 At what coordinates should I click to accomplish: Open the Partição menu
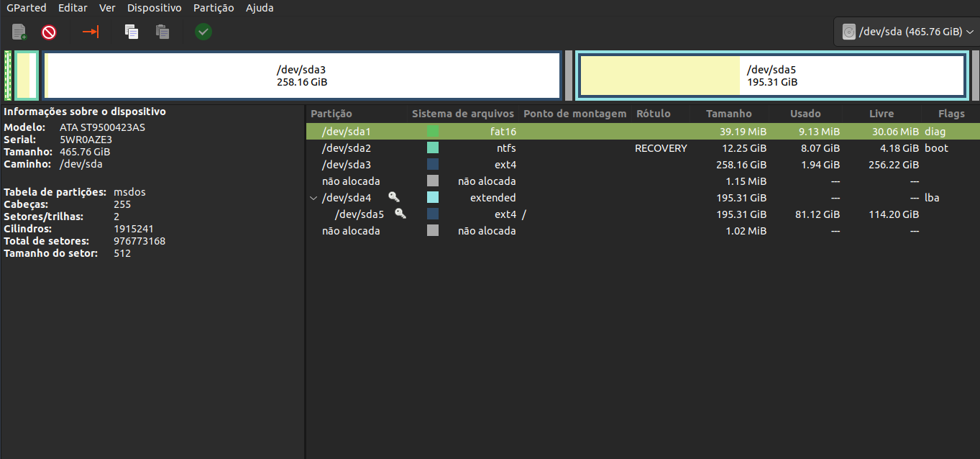[x=214, y=8]
